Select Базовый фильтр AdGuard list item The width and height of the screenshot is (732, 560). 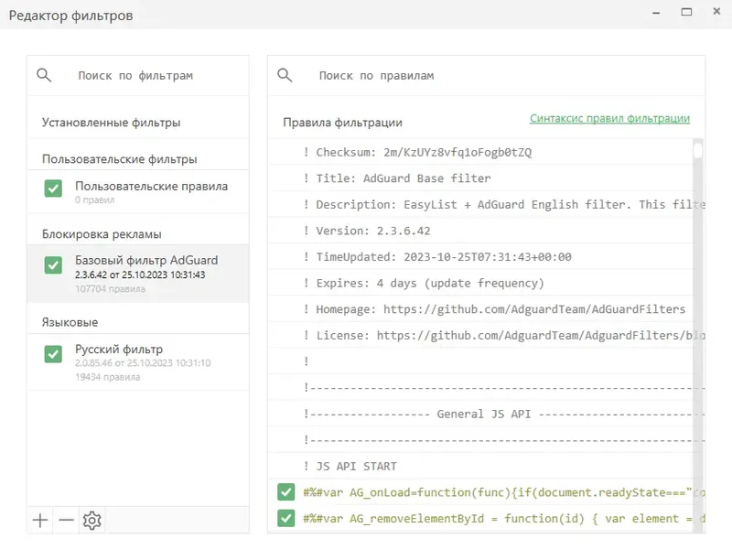point(146,267)
